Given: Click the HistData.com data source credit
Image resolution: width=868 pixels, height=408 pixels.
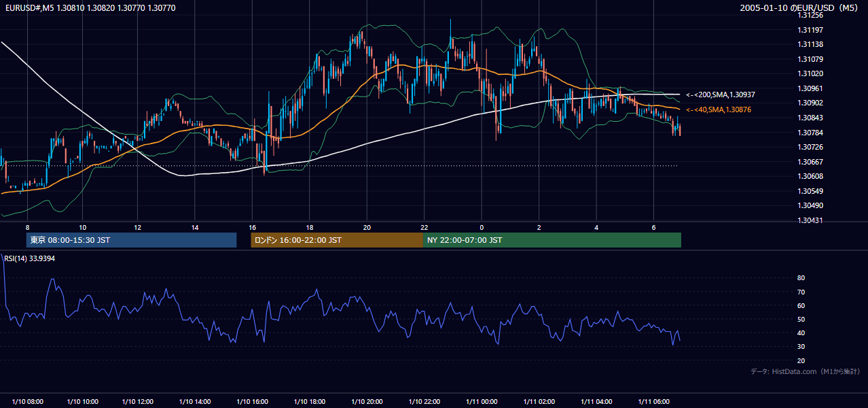Looking at the screenshot, I should coord(806,371).
